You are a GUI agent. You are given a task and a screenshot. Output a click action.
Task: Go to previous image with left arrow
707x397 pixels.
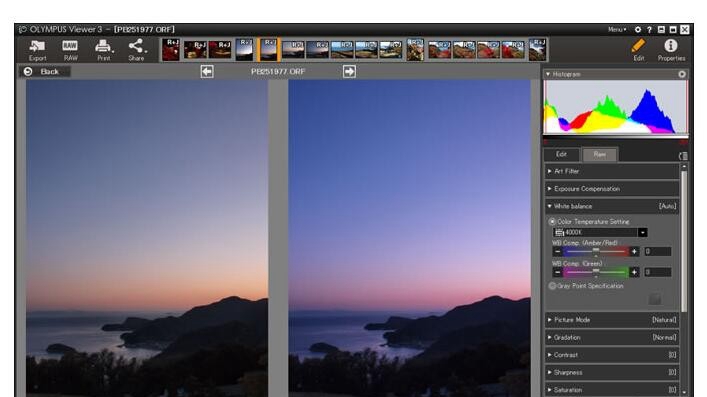pyautogui.click(x=207, y=71)
